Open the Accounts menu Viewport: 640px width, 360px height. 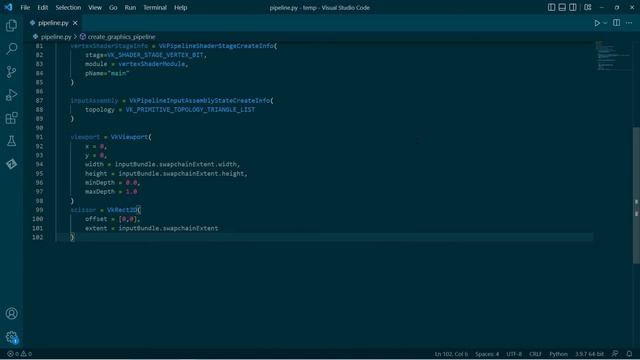[11, 313]
